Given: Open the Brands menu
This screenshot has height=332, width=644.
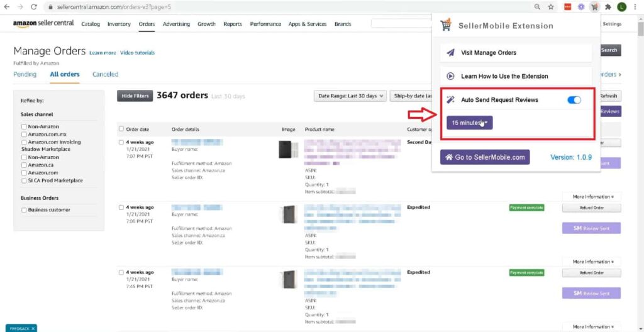Looking at the screenshot, I should click(x=343, y=24).
